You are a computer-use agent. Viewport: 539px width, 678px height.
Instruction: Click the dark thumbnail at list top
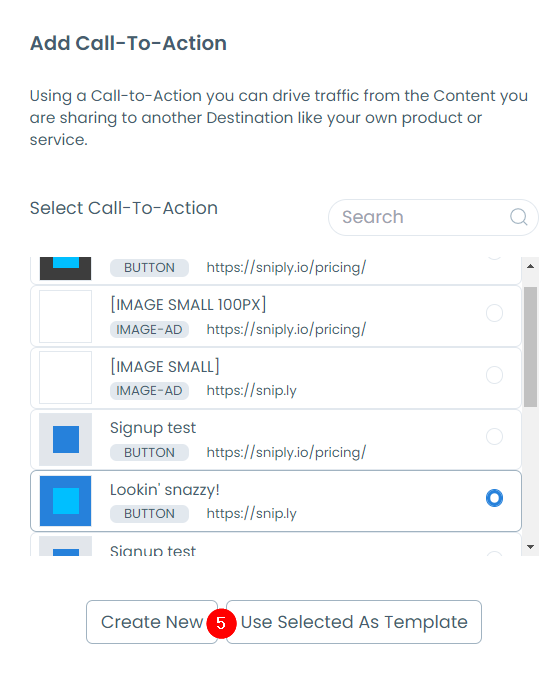(65, 269)
